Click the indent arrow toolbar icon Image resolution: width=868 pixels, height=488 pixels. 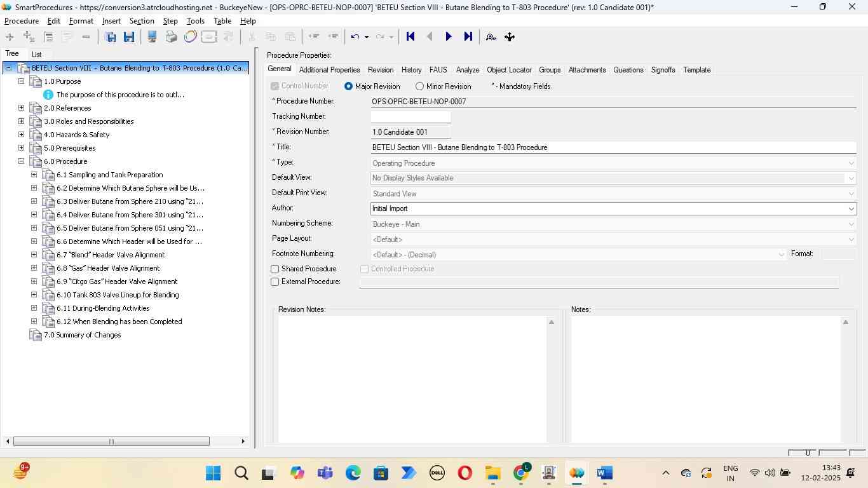pos(332,37)
